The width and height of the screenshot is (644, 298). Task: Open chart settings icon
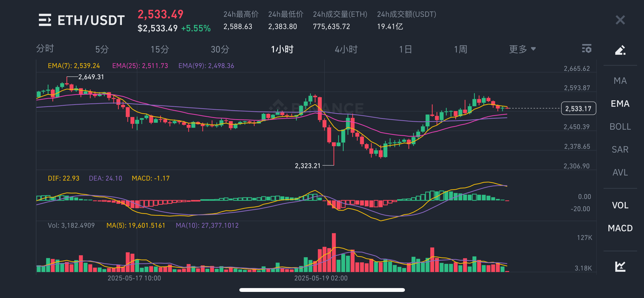coord(587,49)
